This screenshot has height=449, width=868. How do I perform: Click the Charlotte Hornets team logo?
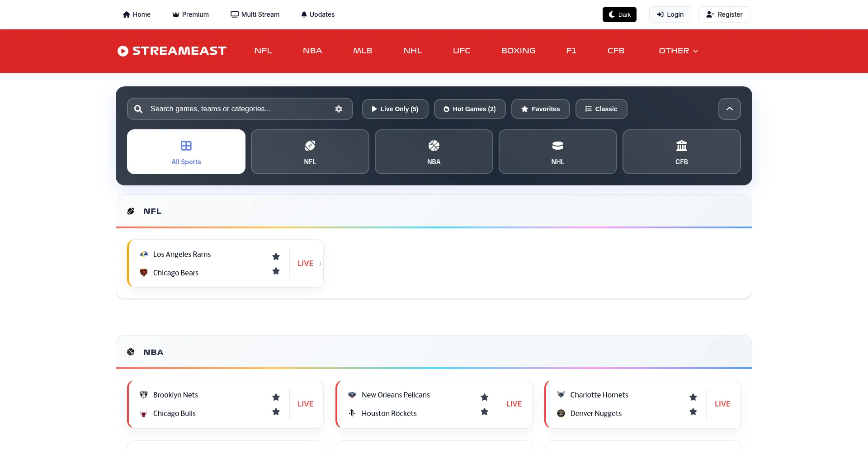pos(561,395)
